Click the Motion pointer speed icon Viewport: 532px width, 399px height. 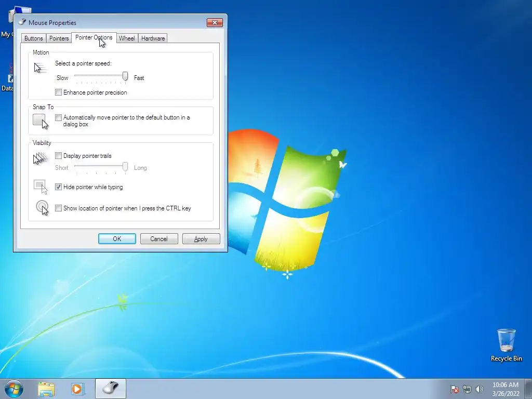[41, 68]
